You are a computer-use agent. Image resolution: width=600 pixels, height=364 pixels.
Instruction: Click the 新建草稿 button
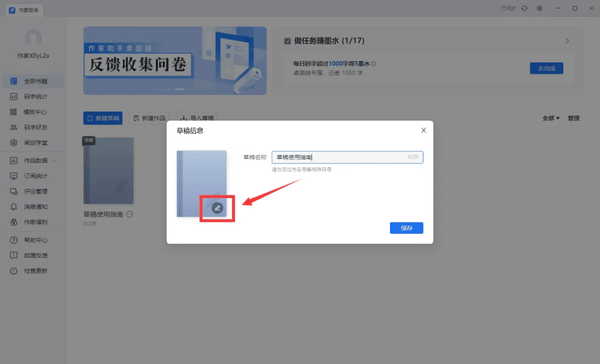[x=103, y=118]
